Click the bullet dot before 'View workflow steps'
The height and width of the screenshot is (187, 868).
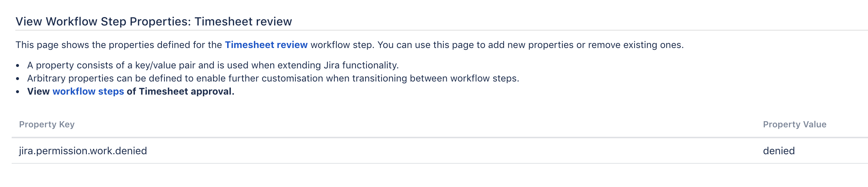click(18, 92)
